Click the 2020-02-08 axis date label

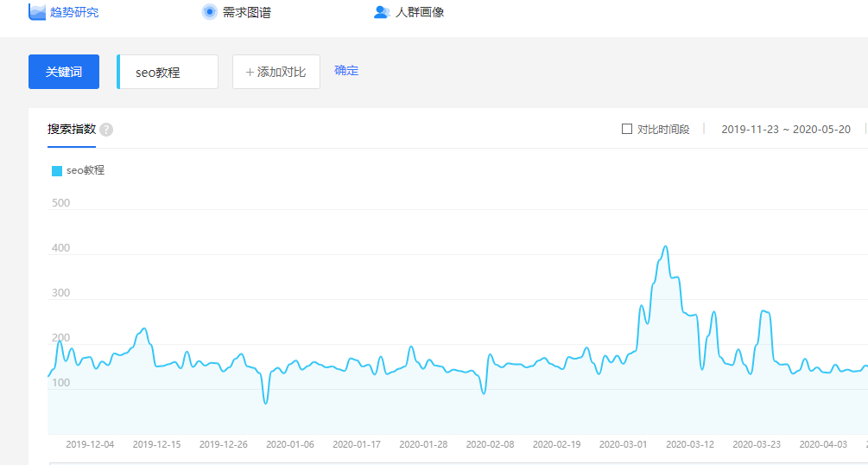click(x=490, y=444)
